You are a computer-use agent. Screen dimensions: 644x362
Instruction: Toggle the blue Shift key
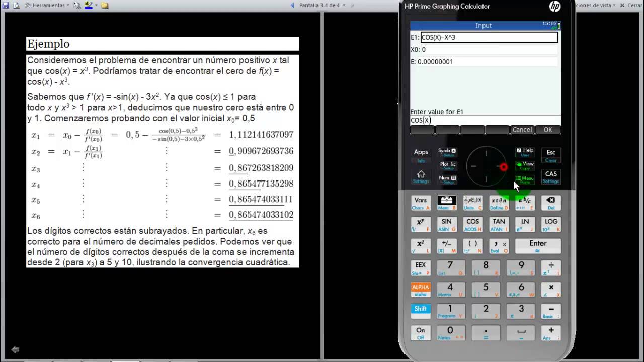tap(421, 311)
